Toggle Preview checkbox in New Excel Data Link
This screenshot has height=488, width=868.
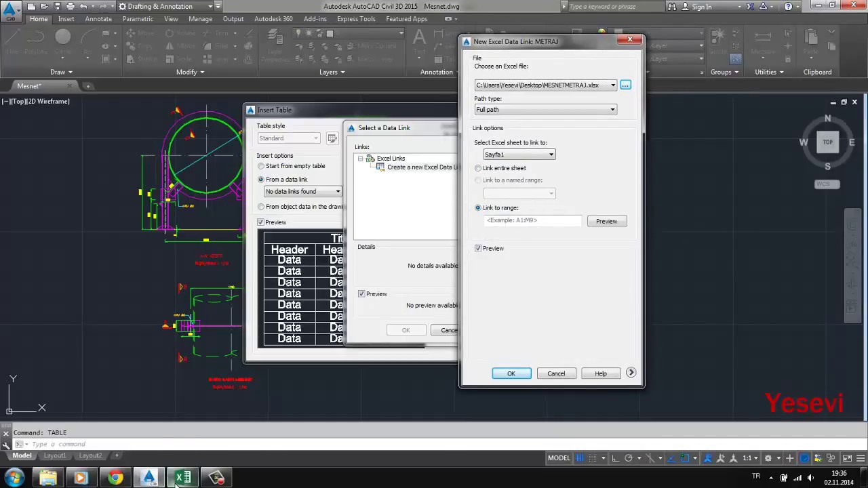tap(478, 249)
